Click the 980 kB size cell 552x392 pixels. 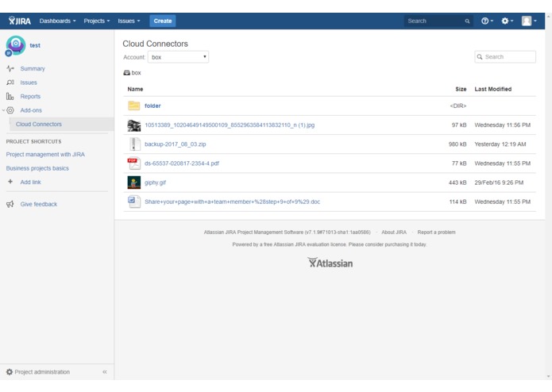(x=457, y=144)
